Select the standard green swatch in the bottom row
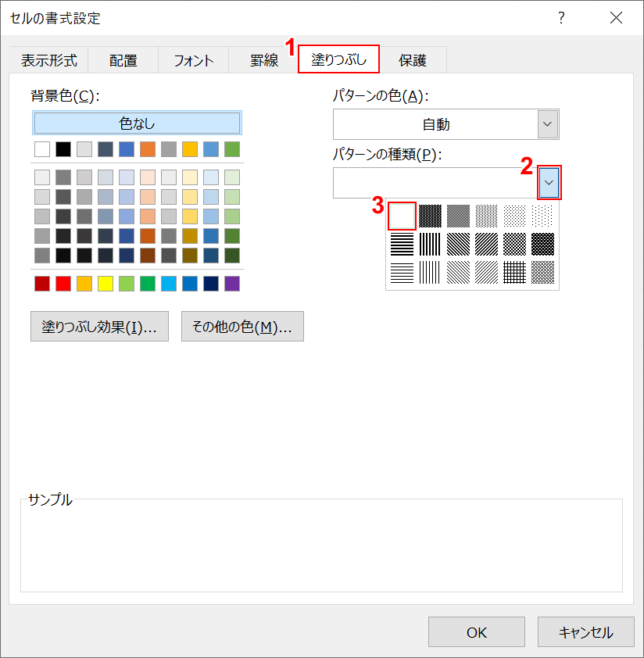Viewport: 644px width, 658px height. click(x=148, y=284)
